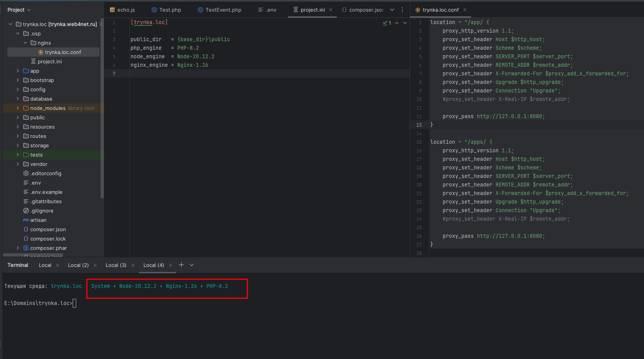Switch to composer.json editor tab
The height and width of the screenshot is (359, 644).
click(x=363, y=10)
